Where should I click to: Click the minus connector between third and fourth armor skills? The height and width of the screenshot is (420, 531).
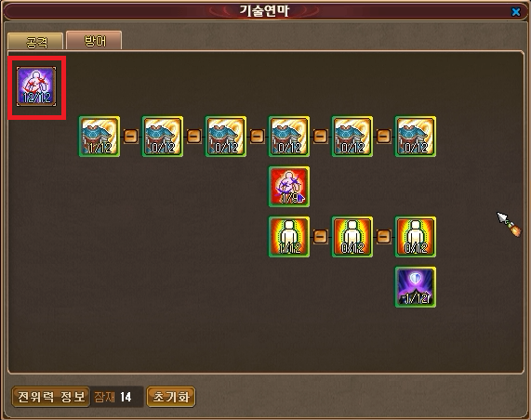point(258,137)
